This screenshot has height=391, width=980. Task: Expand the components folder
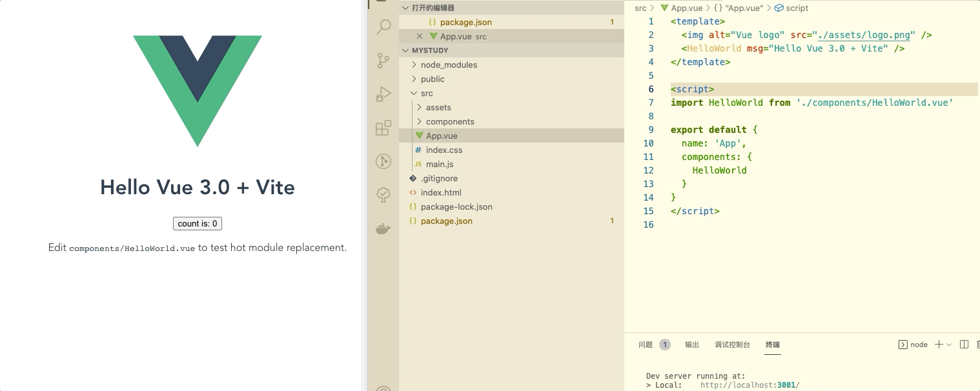point(420,121)
